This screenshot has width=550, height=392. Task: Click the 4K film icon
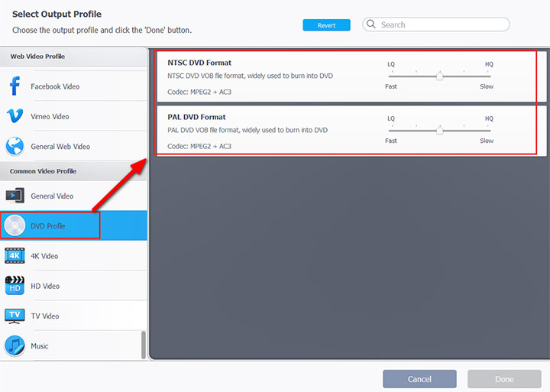(x=15, y=255)
